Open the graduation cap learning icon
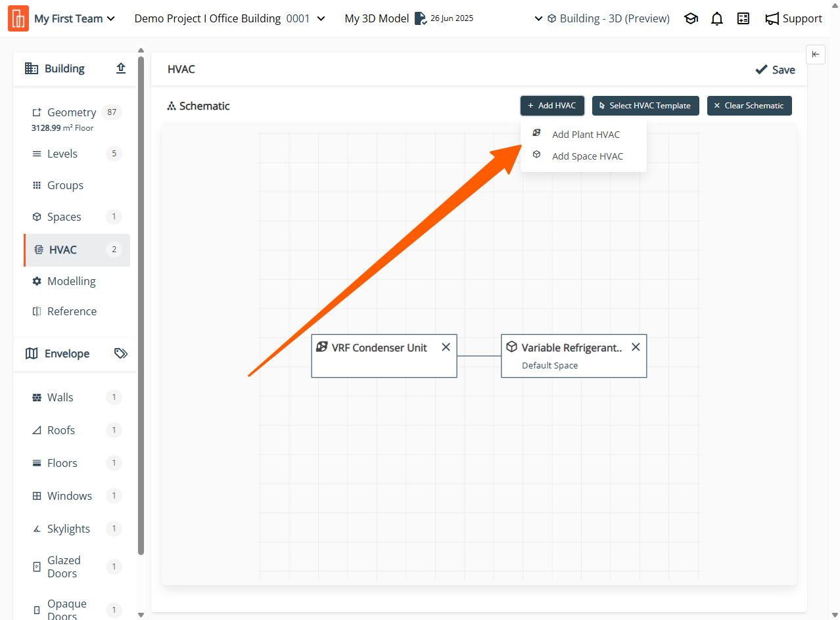 691,19
